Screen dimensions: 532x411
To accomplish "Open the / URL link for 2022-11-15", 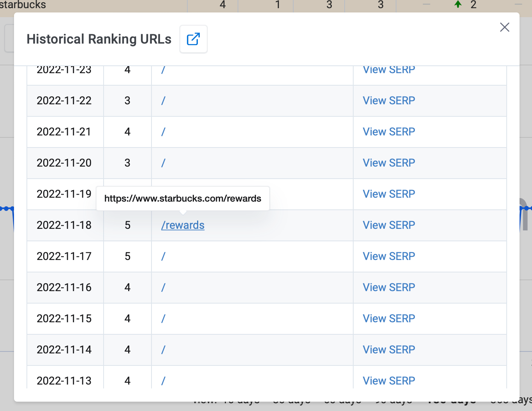I will click(x=163, y=318).
